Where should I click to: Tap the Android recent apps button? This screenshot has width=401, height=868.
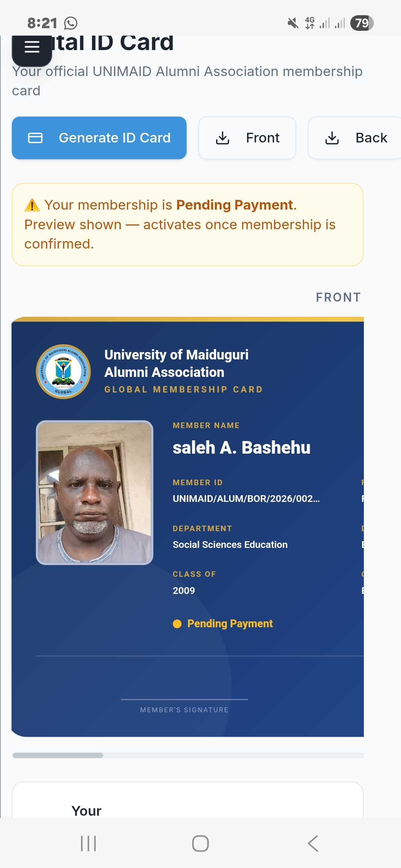point(88,844)
